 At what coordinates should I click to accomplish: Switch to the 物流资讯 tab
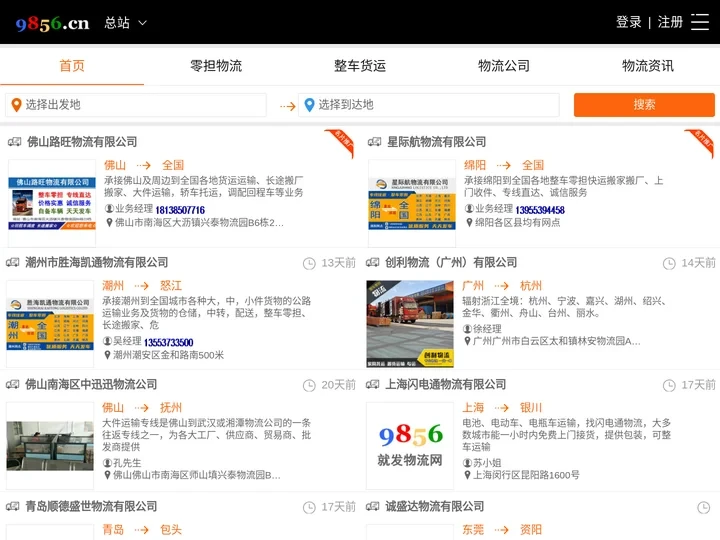click(648, 66)
